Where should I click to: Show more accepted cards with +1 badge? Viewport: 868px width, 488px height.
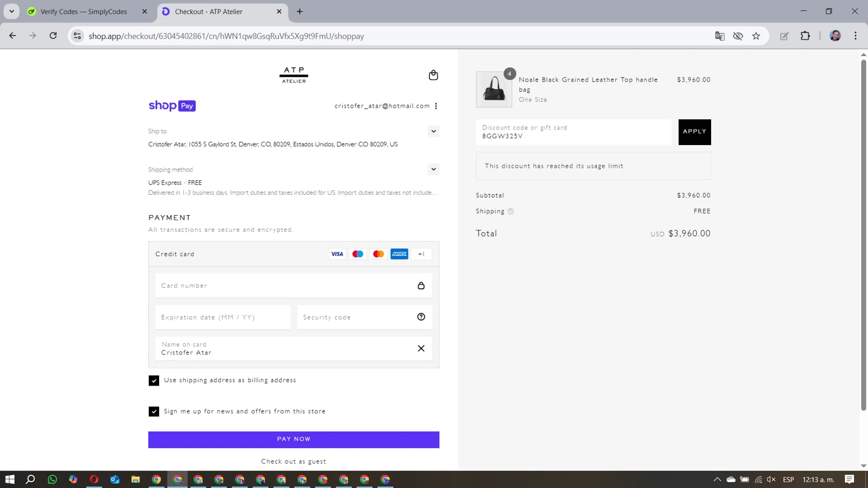(x=421, y=254)
